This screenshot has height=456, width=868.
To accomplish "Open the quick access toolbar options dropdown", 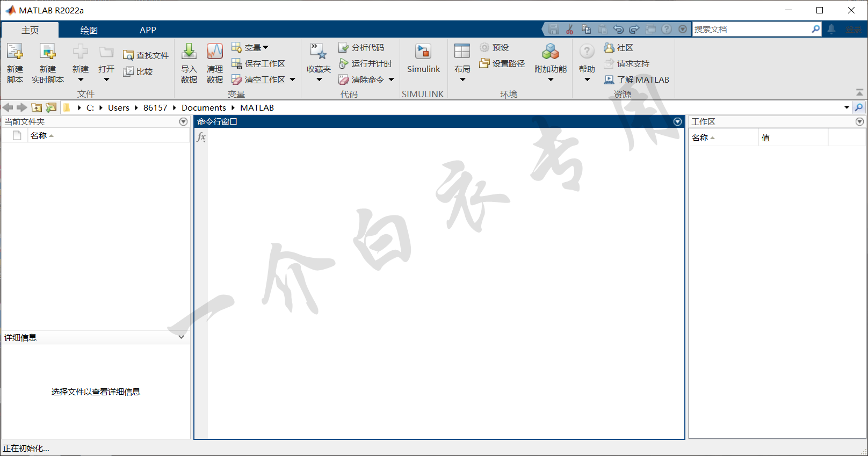I will pyautogui.click(x=683, y=29).
